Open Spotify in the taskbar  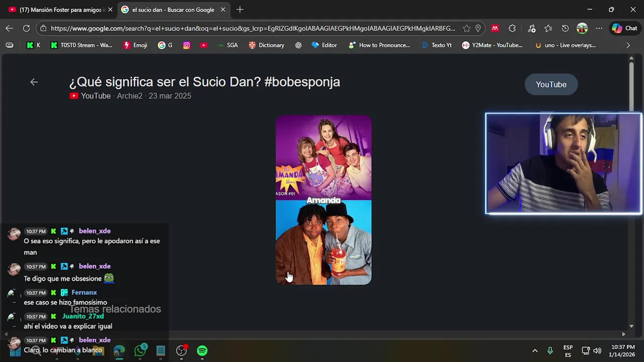tap(202, 350)
